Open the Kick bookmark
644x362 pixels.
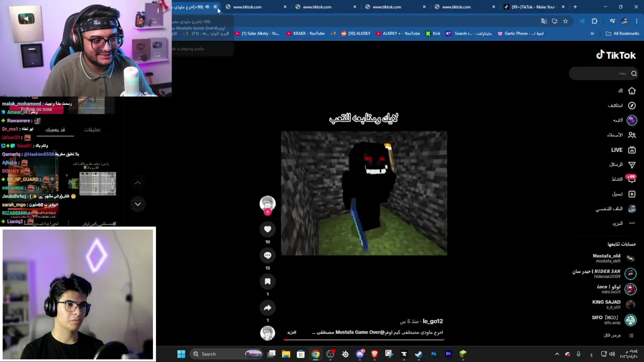[x=433, y=34]
